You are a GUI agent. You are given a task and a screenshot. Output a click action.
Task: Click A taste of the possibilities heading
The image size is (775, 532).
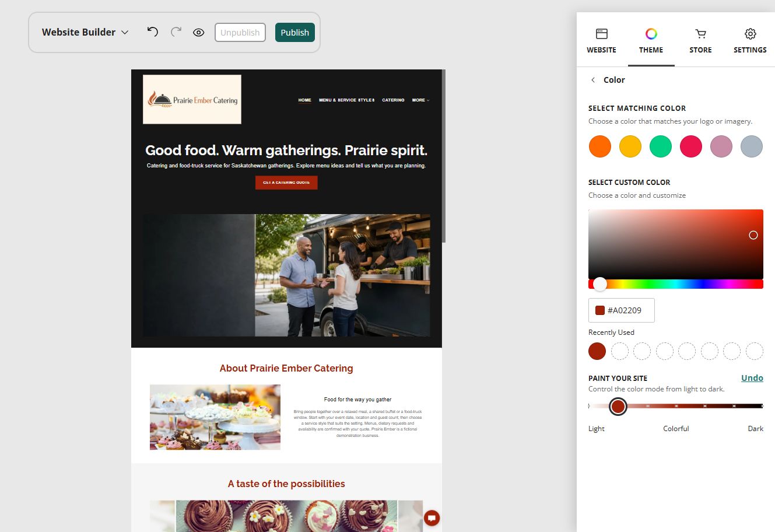286,484
